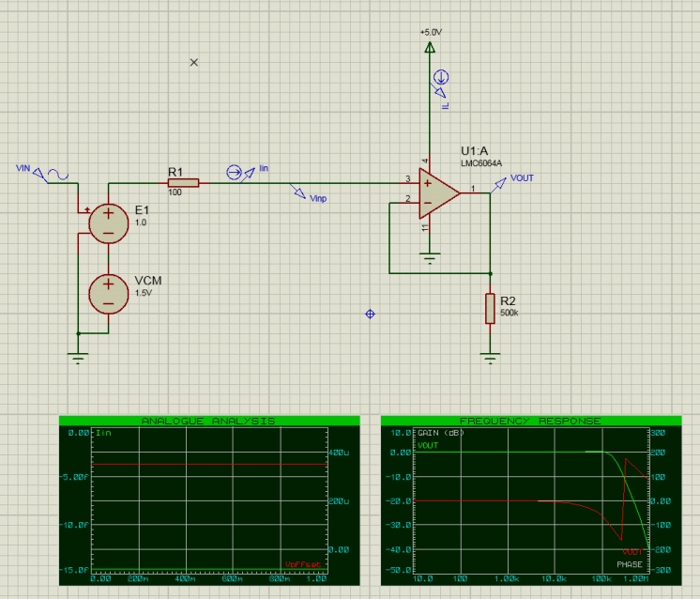700x599 pixels.
Task: Click the red VOUT phase trace label
Action: coord(632,552)
